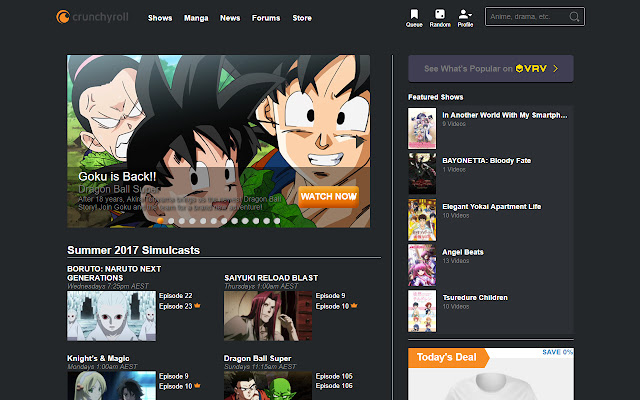Open Boruto Episode 22 link

174,296
